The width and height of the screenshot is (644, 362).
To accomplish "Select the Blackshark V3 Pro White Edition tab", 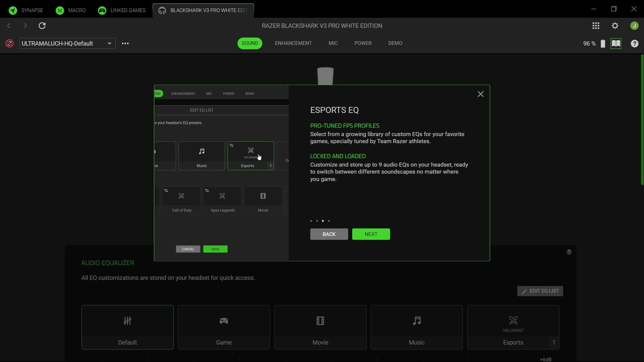I will (x=203, y=10).
